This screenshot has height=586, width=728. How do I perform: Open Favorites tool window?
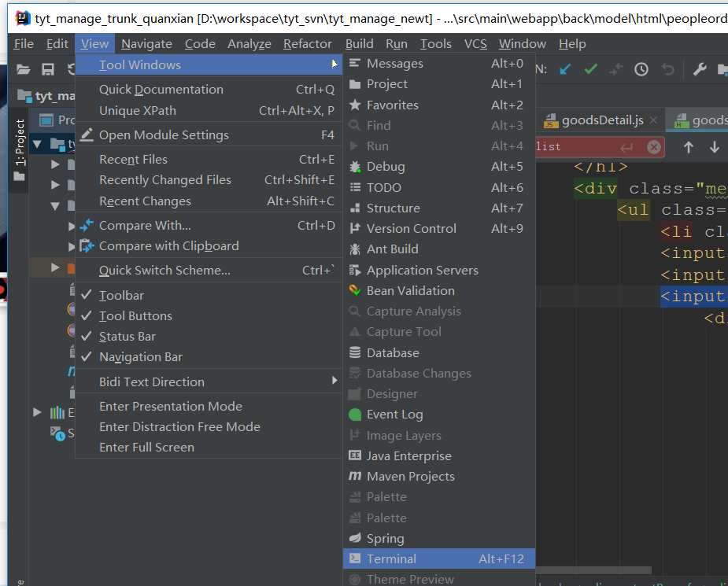tap(438, 105)
